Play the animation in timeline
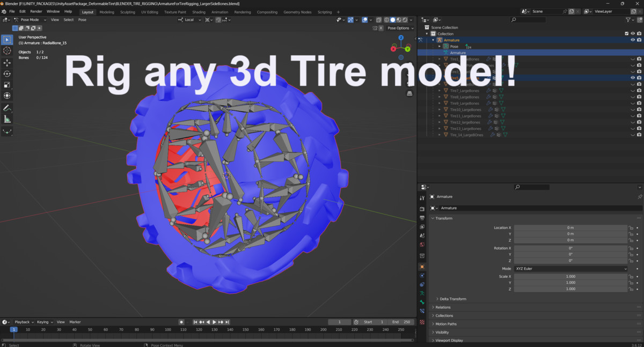 [x=214, y=322]
